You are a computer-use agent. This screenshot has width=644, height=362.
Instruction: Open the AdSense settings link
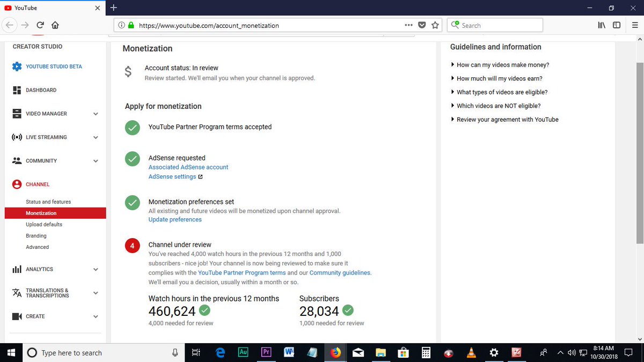pos(172,177)
